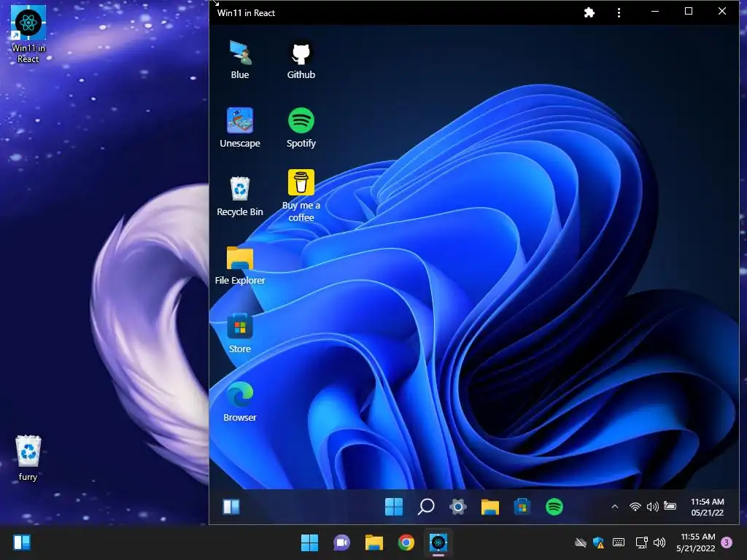Expand hidden icons chevron in inner tray
Image resolution: width=747 pixels, height=560 pixels.
pyautogui.click(x=614, y=507)
